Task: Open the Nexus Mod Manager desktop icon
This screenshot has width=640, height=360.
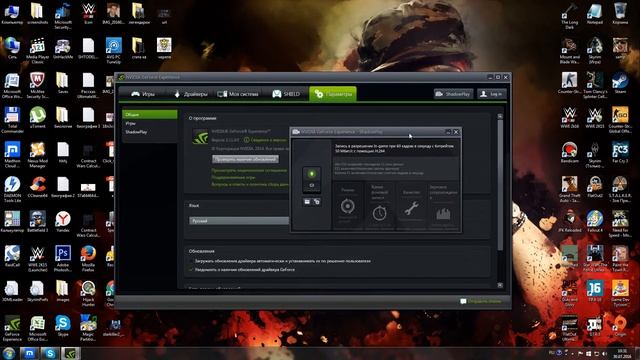Action: coord(38,155)
